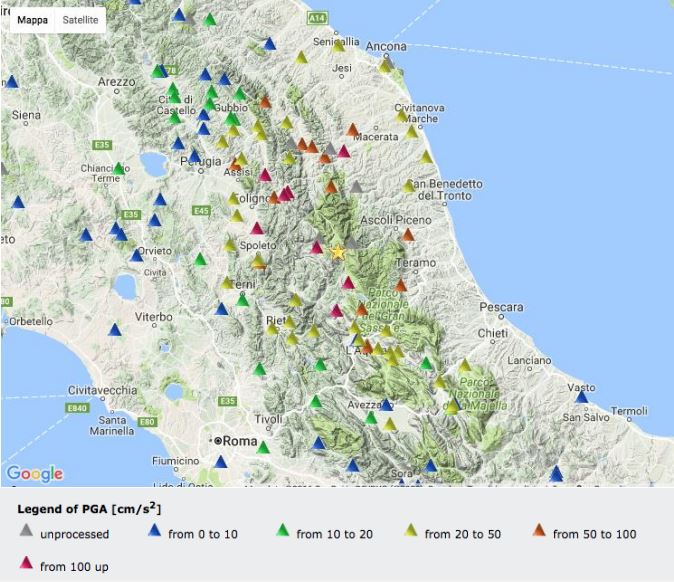Open the Google logo link
The height and width of the screenshot is (582, 674).
[x=35, y=473]
